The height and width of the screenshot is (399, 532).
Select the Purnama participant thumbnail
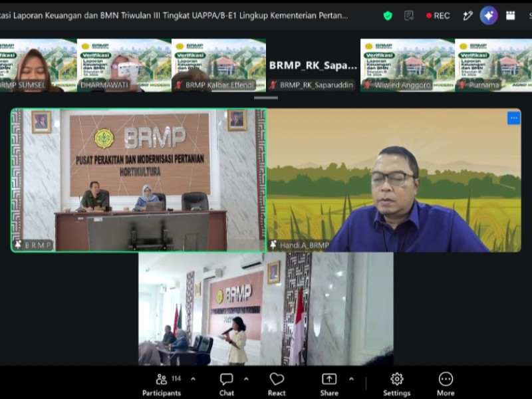493,65
